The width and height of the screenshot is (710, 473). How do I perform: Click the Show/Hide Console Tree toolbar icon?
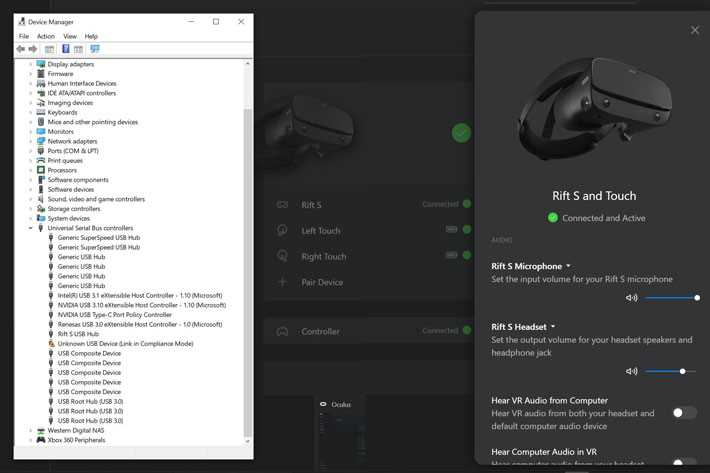49,48
